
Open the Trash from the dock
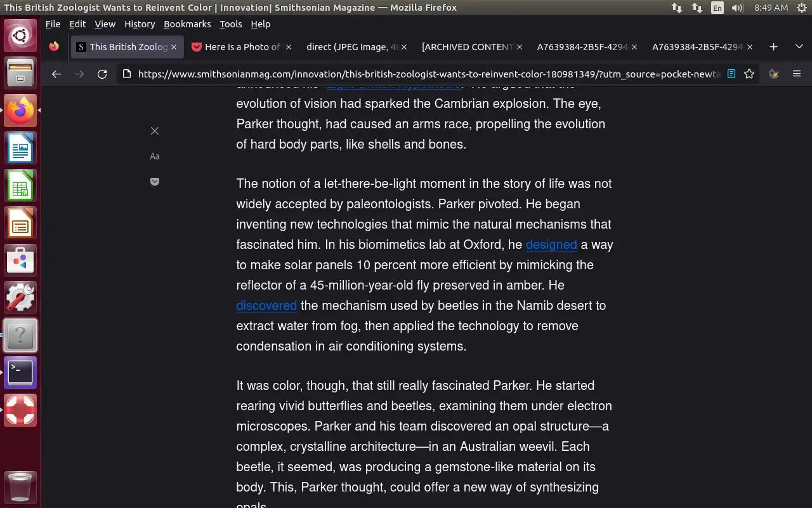(x=20, y=487)
